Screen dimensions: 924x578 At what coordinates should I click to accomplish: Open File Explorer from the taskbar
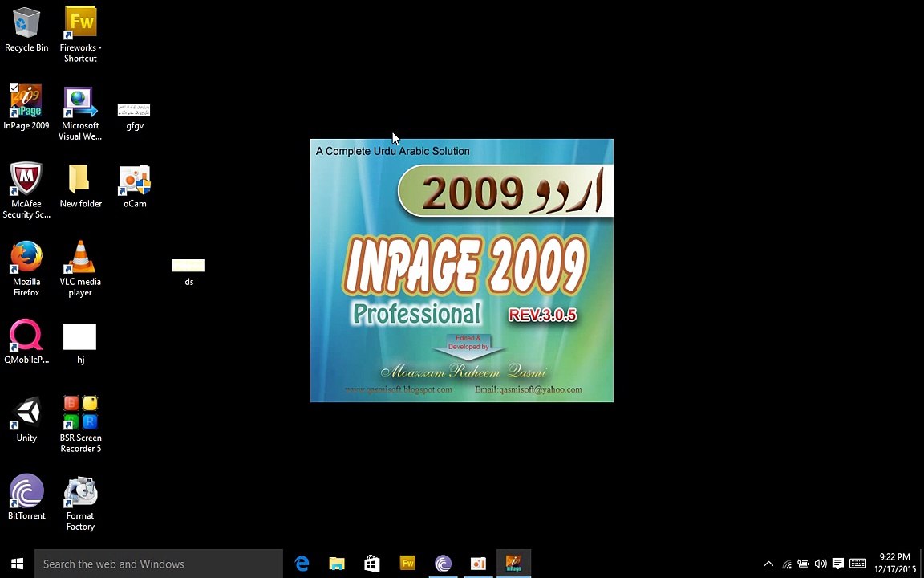(337, 564)
